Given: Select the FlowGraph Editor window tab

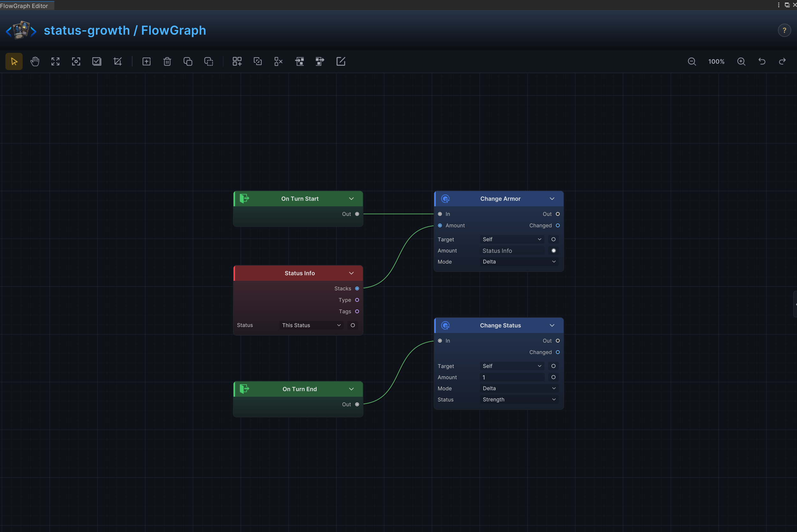Looking at the screenshot, I should (27, 5).
